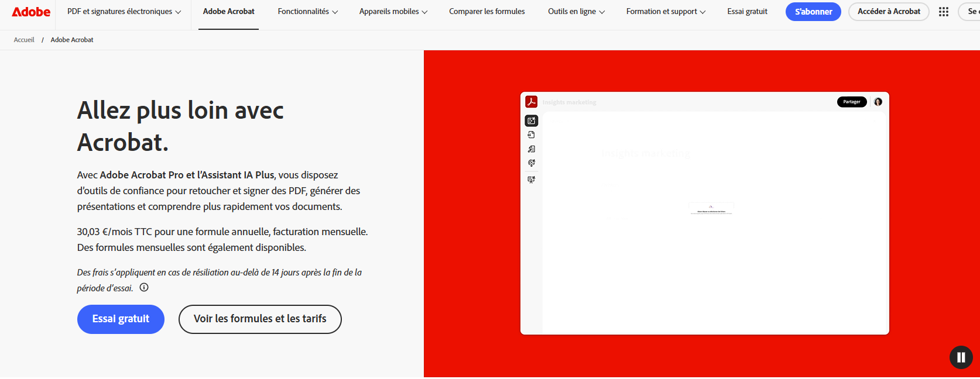Click the document convert sidebar icon

[531, 135]
